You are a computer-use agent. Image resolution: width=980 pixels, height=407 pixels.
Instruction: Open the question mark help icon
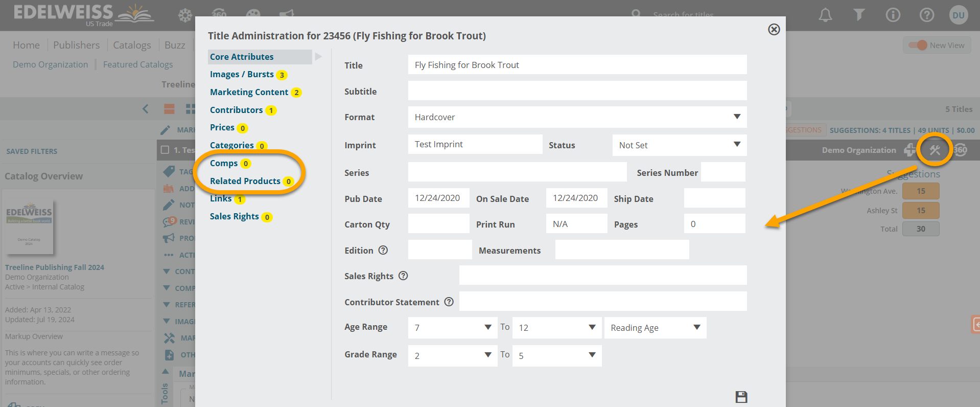click(x=926, y=15)
